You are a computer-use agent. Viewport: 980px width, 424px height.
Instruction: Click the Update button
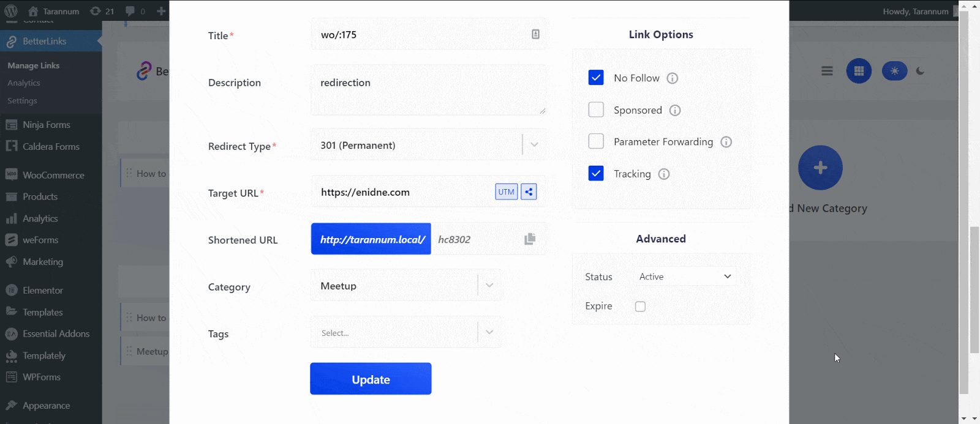(371, 379)
